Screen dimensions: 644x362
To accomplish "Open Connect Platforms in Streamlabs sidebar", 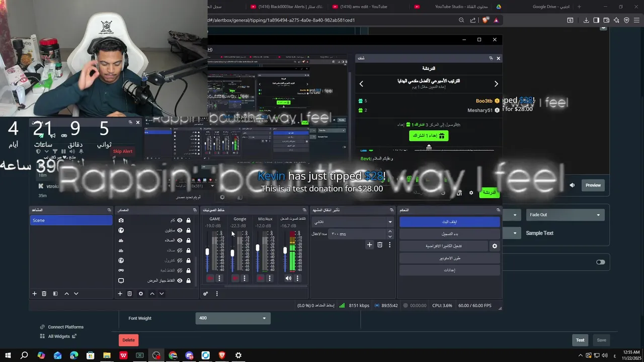I will (x=62, y=327).
